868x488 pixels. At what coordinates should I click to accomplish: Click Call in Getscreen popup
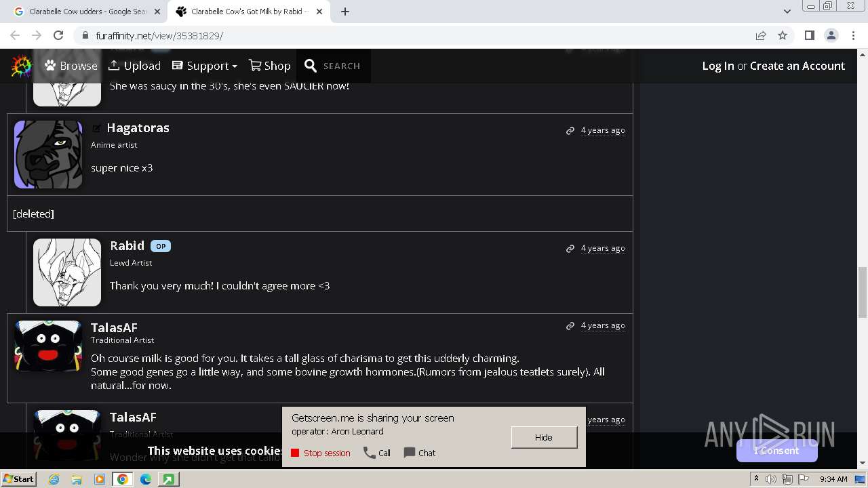(377, 453)
